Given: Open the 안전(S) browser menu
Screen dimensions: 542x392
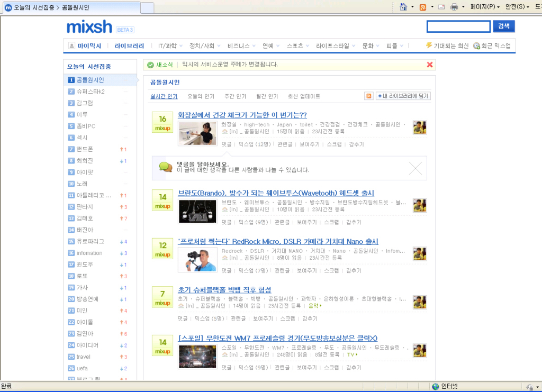Looking at the screenshot, I should click(517, 7).
